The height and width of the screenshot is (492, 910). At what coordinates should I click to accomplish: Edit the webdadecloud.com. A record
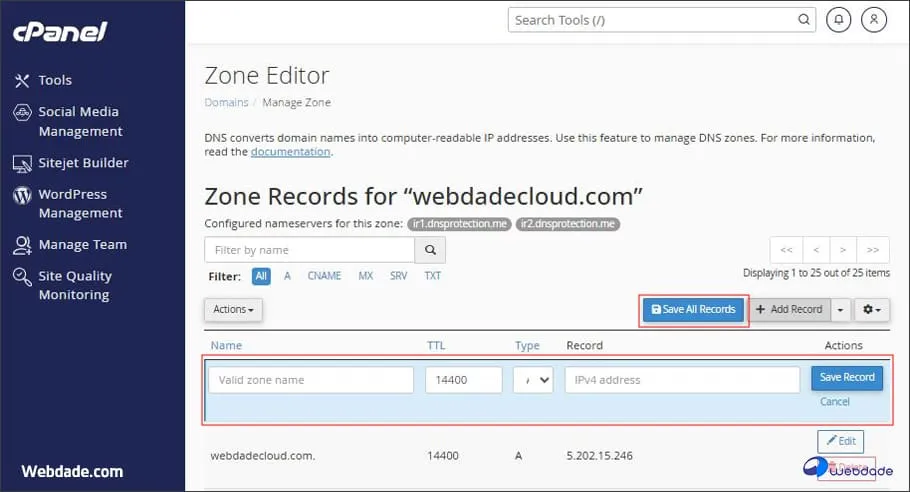tap(840, 442)
